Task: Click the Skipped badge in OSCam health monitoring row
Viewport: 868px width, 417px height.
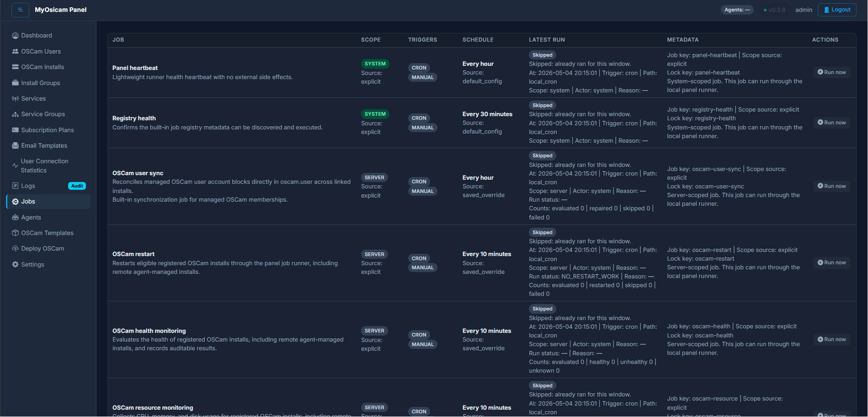Action: coord(542,309)
